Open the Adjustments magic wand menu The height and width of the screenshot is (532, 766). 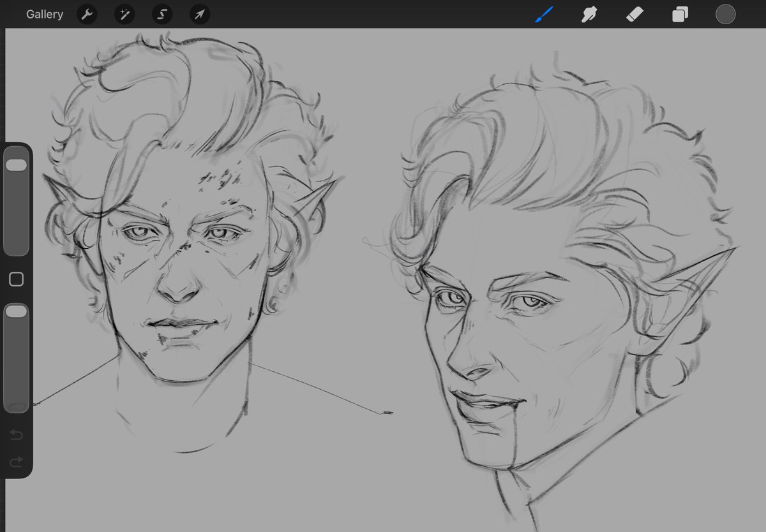pos(124,15)
